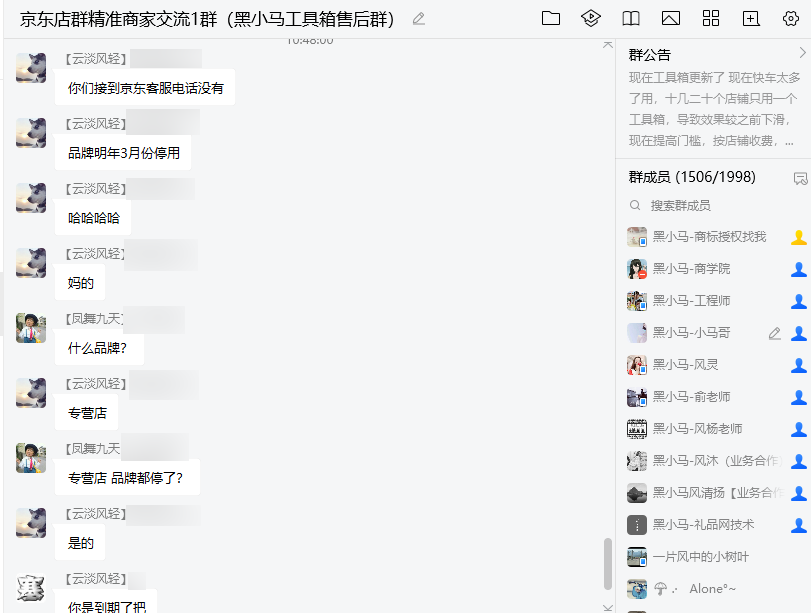The image size is (811, 613).
Task: Open the live broadcast icon in the header
Action: click(591, 19)
